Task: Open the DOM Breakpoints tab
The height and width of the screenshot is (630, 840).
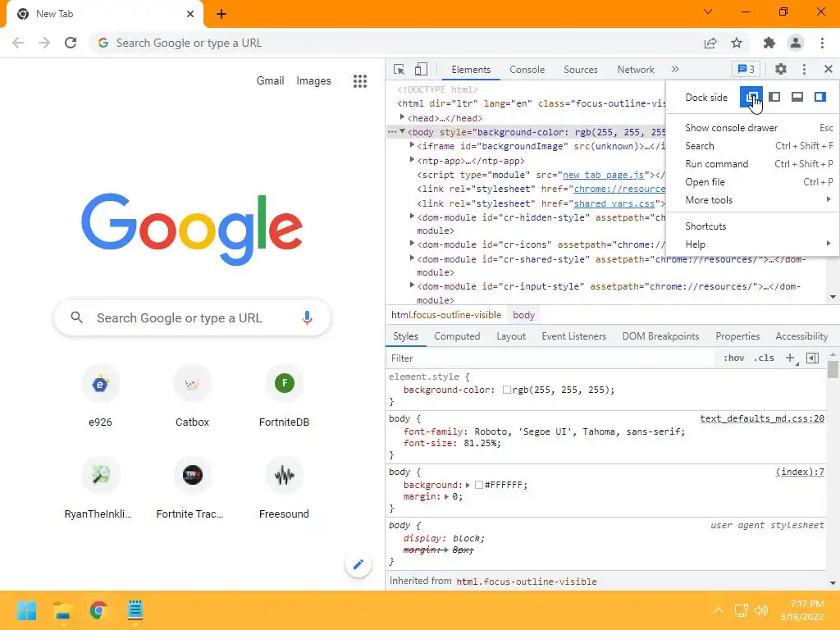Action: point(660,336)
